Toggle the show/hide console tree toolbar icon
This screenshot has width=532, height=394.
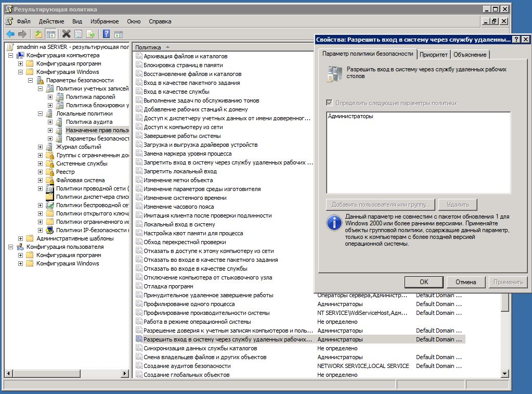click(51, 34)
